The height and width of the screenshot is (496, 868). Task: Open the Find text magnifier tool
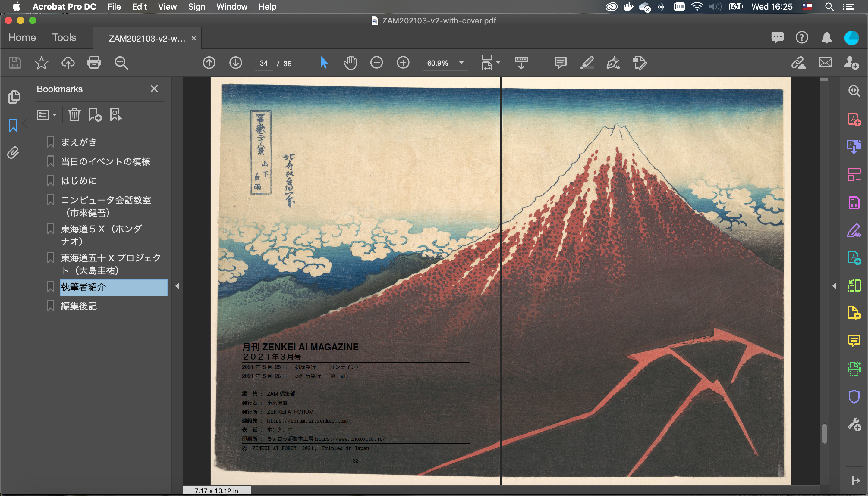121,63
